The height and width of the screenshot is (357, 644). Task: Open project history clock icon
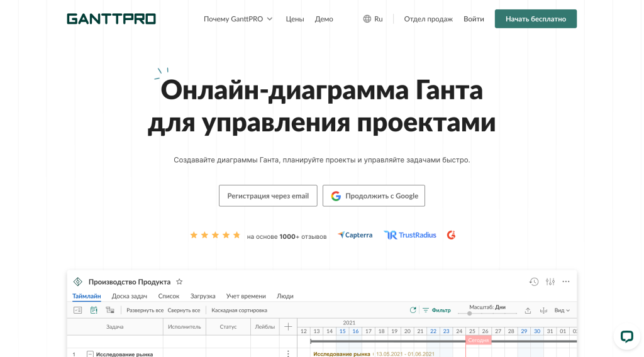534,282
